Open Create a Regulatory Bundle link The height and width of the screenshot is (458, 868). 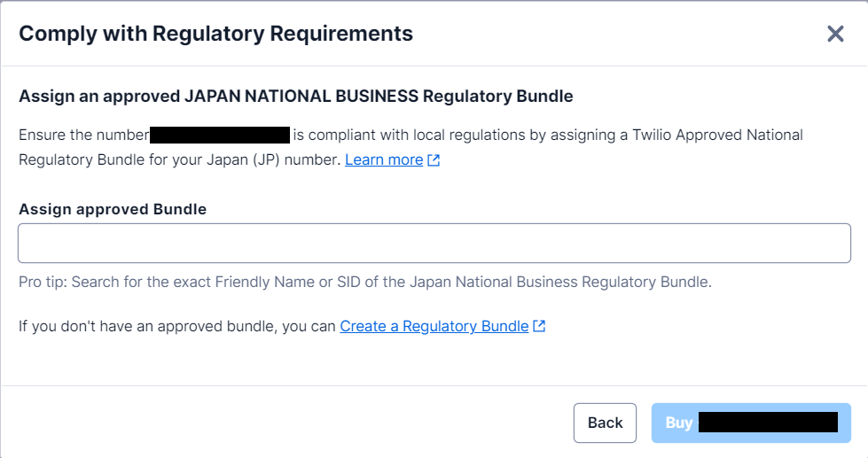434,326
